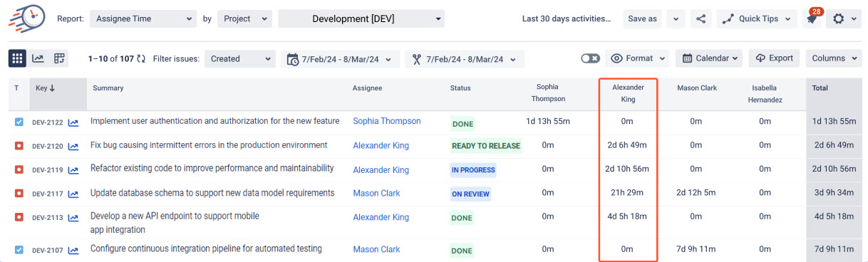Click the ON REVIEW status badge
The width and height of the screenshot is (868, 262).
[x=470, y=194]
